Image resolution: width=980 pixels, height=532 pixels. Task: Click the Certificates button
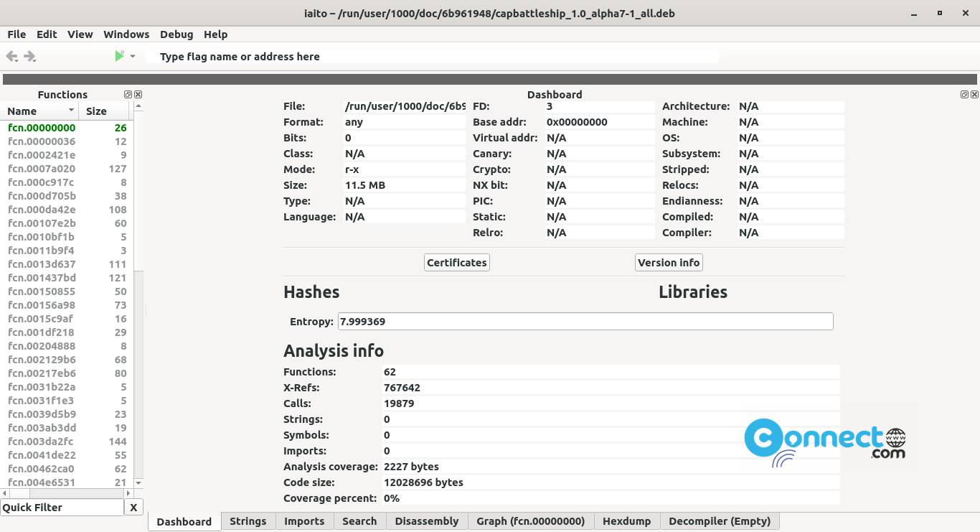457,263
